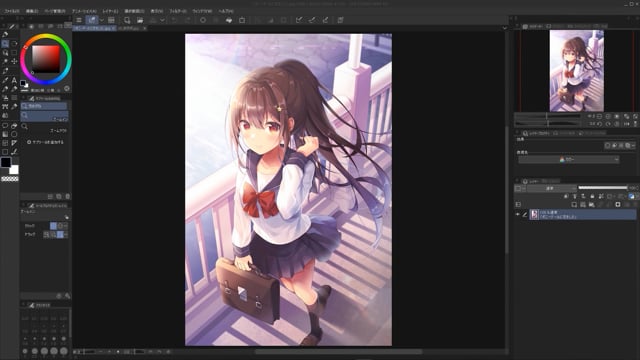Open the expression color dropdown in Layer property
This screenshot has width=640, height=360.
coord(569,160)
